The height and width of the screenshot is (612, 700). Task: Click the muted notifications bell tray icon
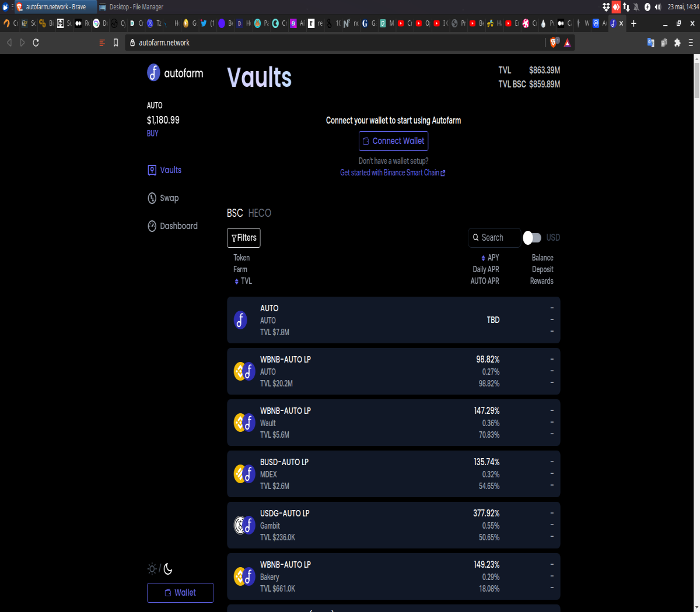pyautogui.click(x=637, y=7)
